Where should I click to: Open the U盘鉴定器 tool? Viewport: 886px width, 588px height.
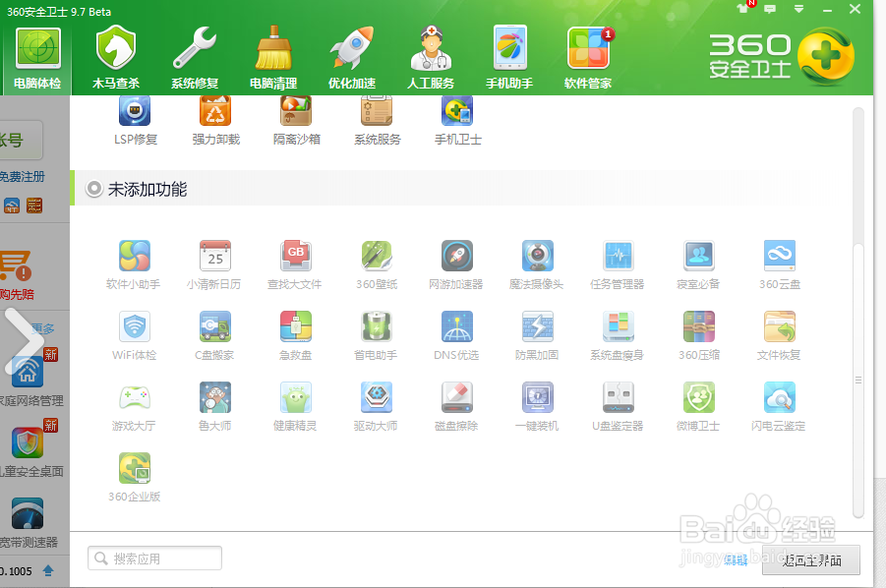pyautogui.click(x=619, y=397)
